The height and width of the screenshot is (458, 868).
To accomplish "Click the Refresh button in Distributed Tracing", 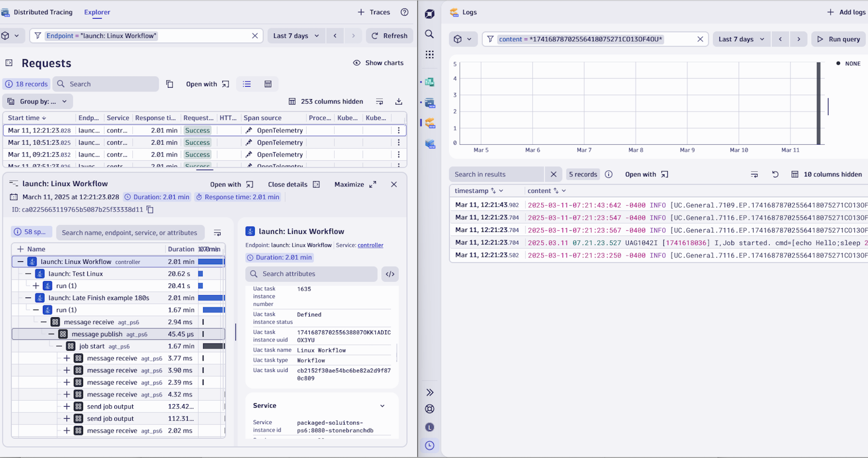I will [389, 36].
